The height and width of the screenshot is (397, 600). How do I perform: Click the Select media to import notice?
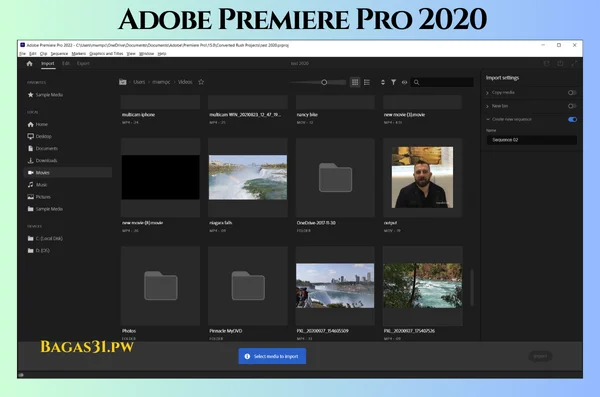coord(272,356)
